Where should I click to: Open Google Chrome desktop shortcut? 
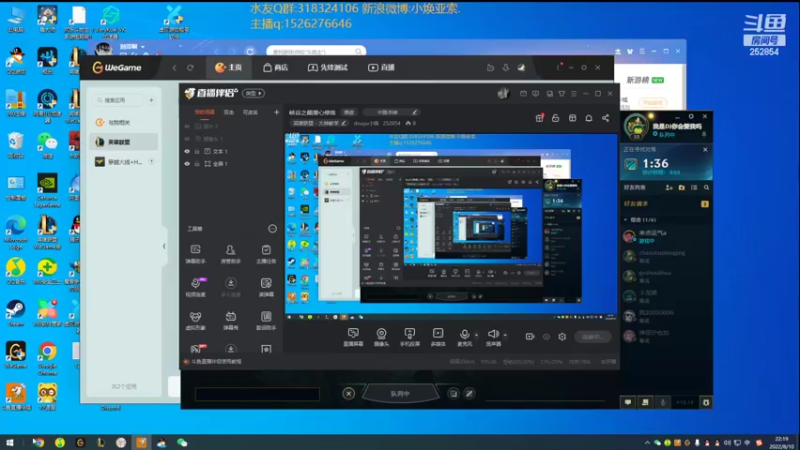click(47, 358)
